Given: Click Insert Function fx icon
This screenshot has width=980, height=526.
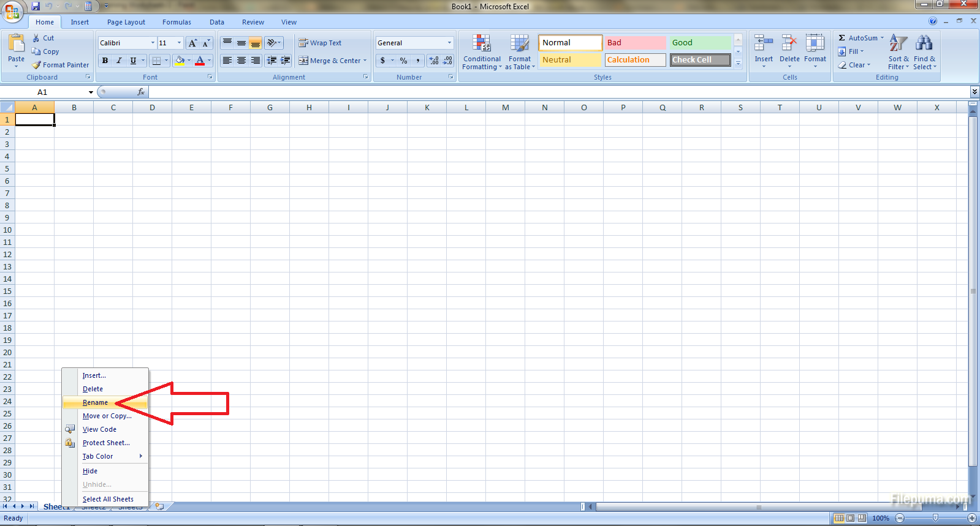Looking at the screenshot, I should [x=141, y=92].
